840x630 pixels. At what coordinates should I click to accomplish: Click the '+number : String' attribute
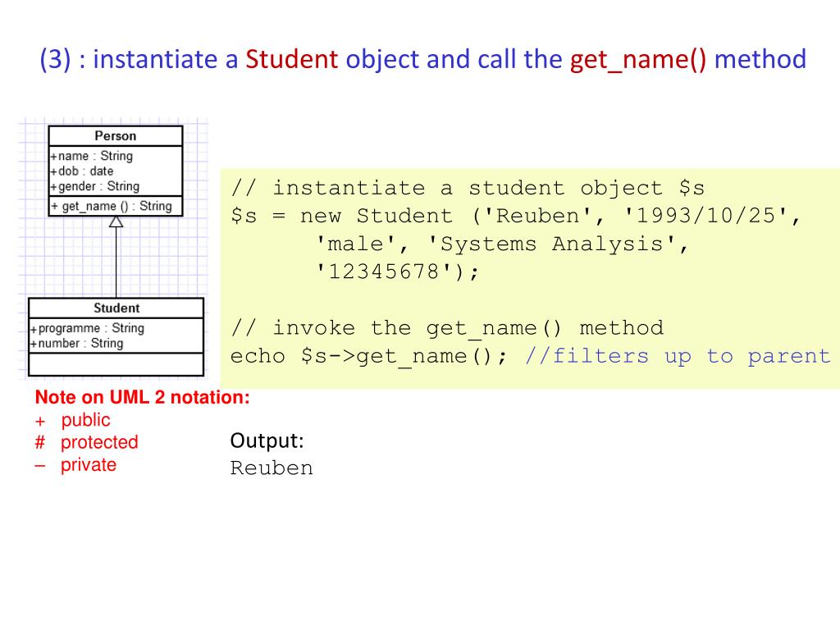click(x=76, y=343)
